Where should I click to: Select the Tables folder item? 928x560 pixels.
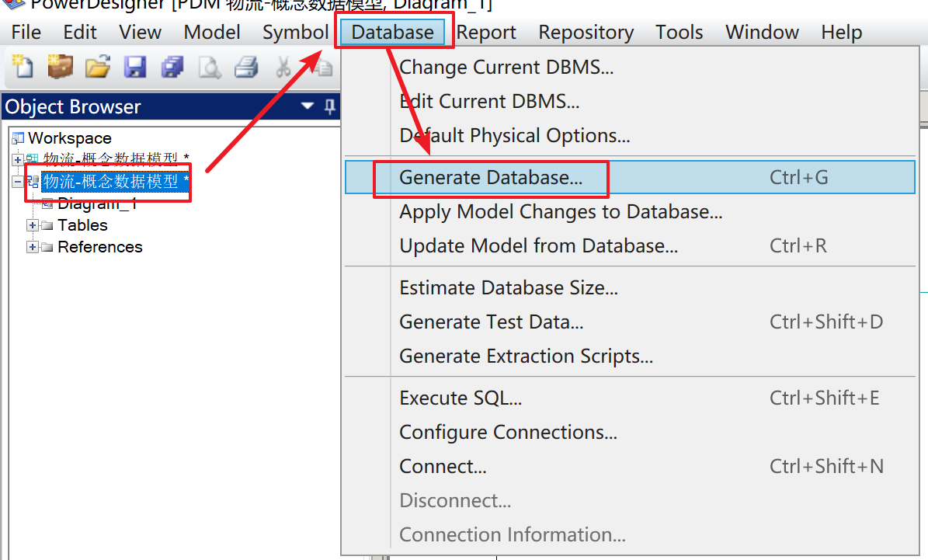(82, 225)
